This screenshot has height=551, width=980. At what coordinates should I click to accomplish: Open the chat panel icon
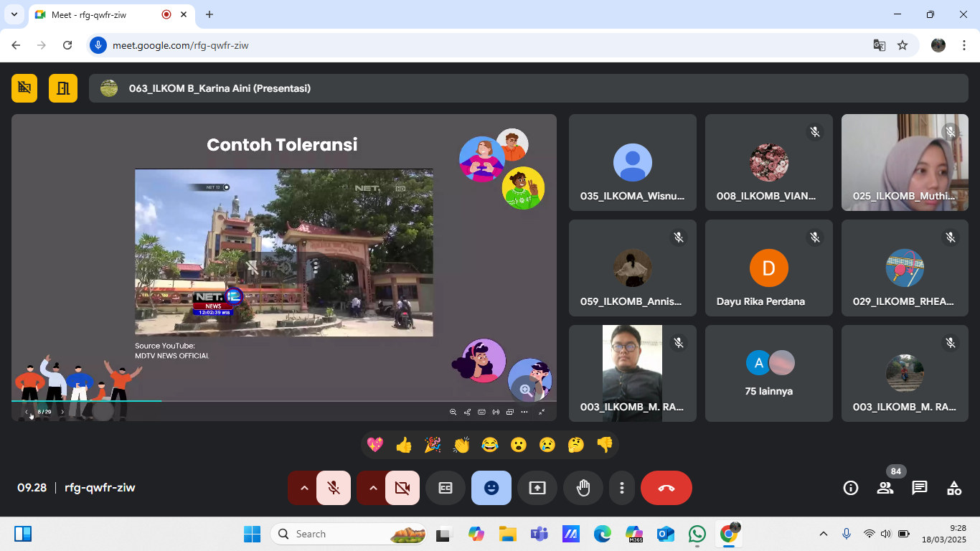[x=919, y=488]
